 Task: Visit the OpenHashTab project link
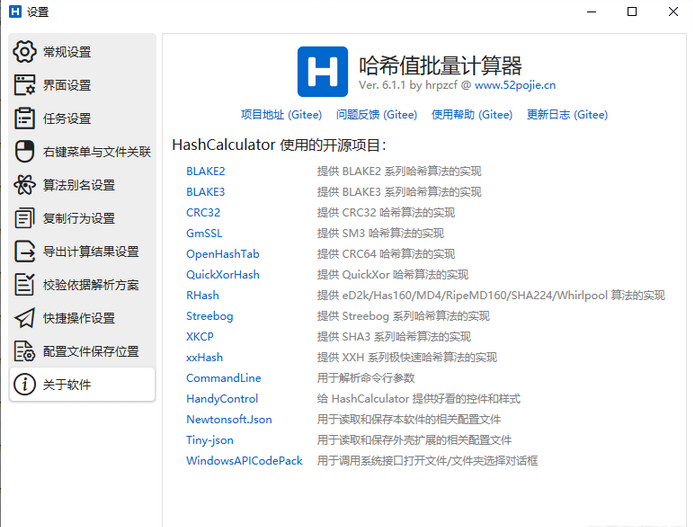tap(223, 254)
